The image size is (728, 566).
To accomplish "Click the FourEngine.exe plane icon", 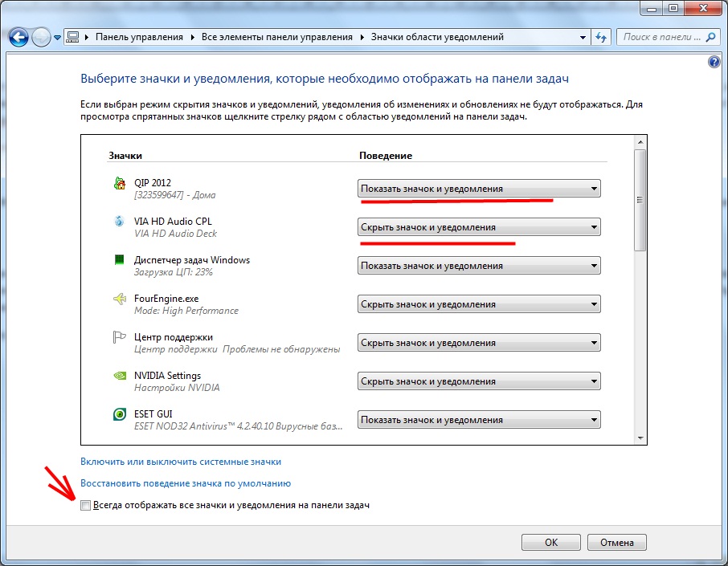I will (119, 299).
